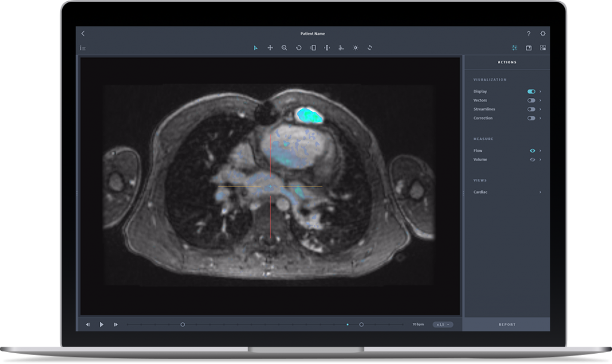Viewport: 612px width, 364px height.
Task: Open the rotate view tool
Action: 299,47
